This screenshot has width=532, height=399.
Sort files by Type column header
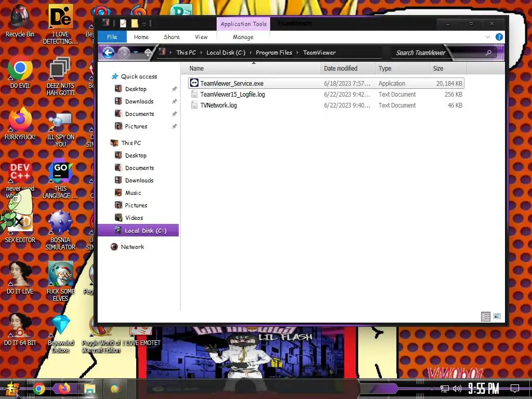click(403, 68)
